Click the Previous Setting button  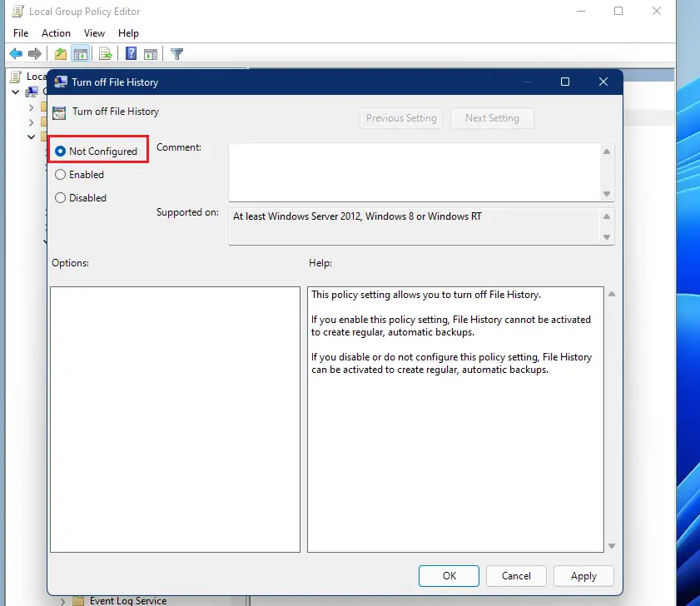tap(401, 118)
